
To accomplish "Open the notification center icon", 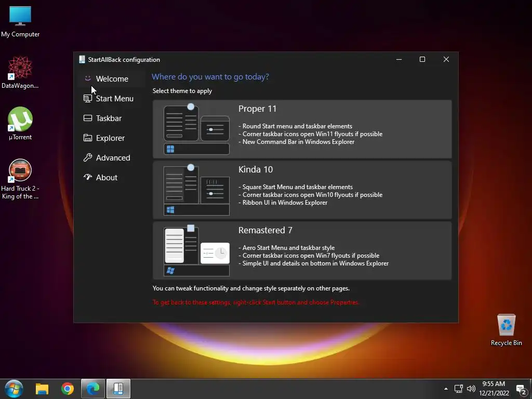I will pyautogui.click(x=521, y=389).
